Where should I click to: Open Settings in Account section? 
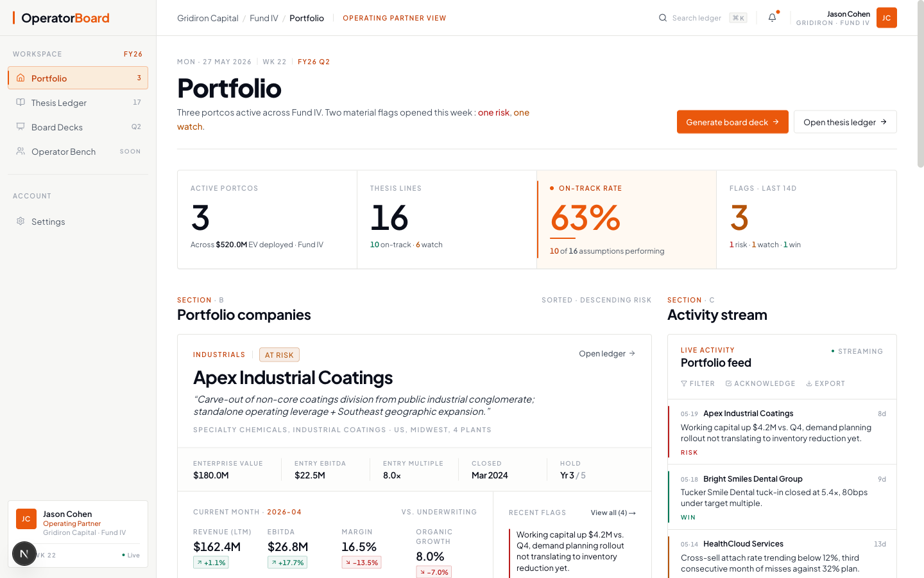[x=78, y=221]
